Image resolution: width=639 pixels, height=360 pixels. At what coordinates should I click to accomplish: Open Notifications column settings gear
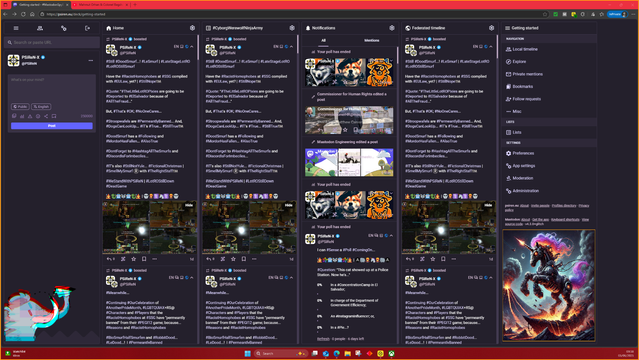392,28
